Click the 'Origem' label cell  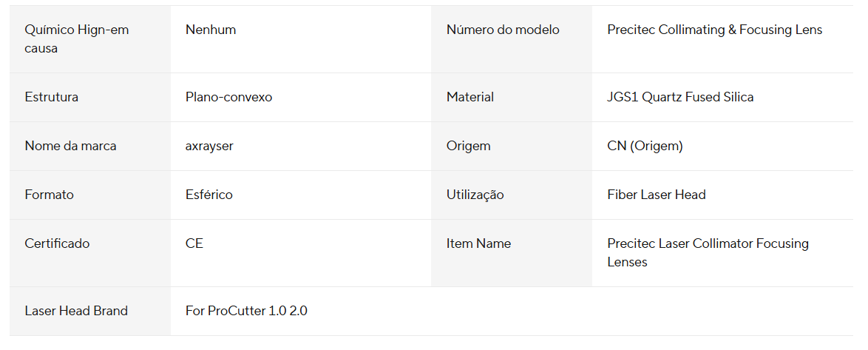pyautogui.click(x=512, y=147)
